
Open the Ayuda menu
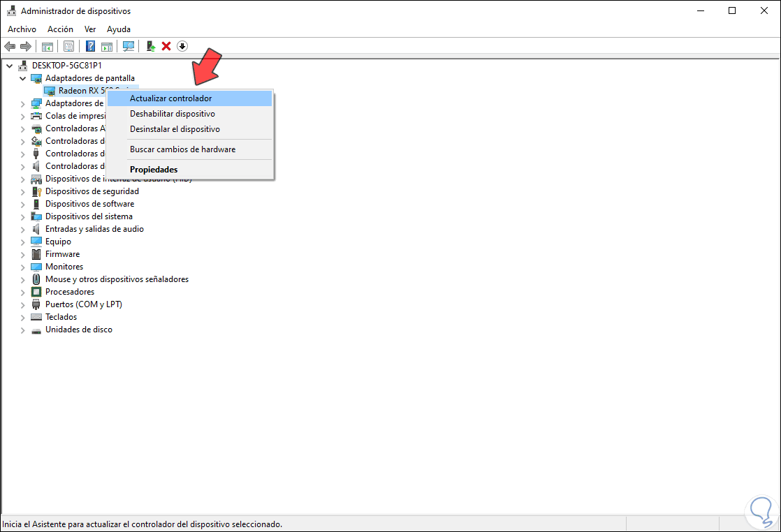(x=119, y=29)
